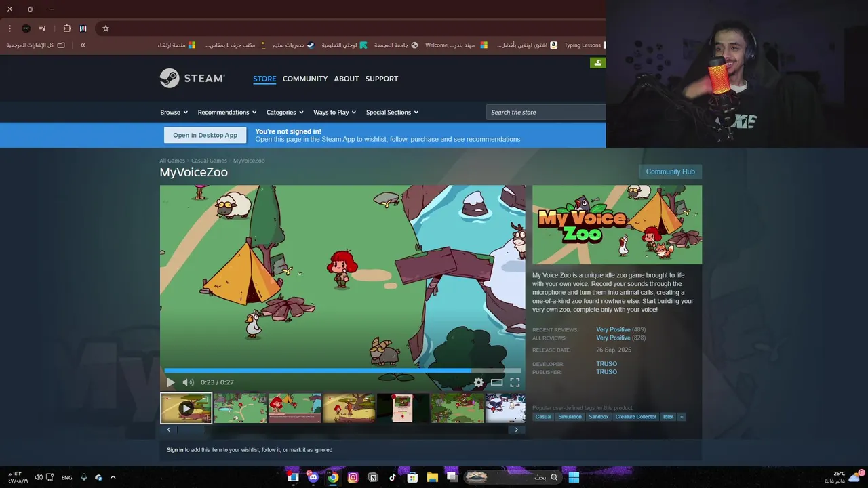The width and height of the screenshot is (868, 488).
Task: Expand the Special Sections dropdown
Action: coord(392,113)
